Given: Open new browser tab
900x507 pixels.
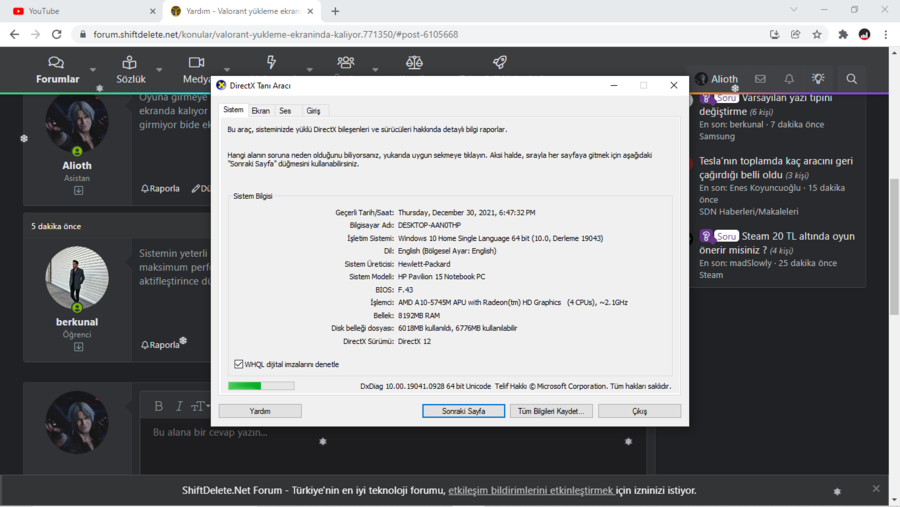Looking at the screenshot, I should 335,11.
